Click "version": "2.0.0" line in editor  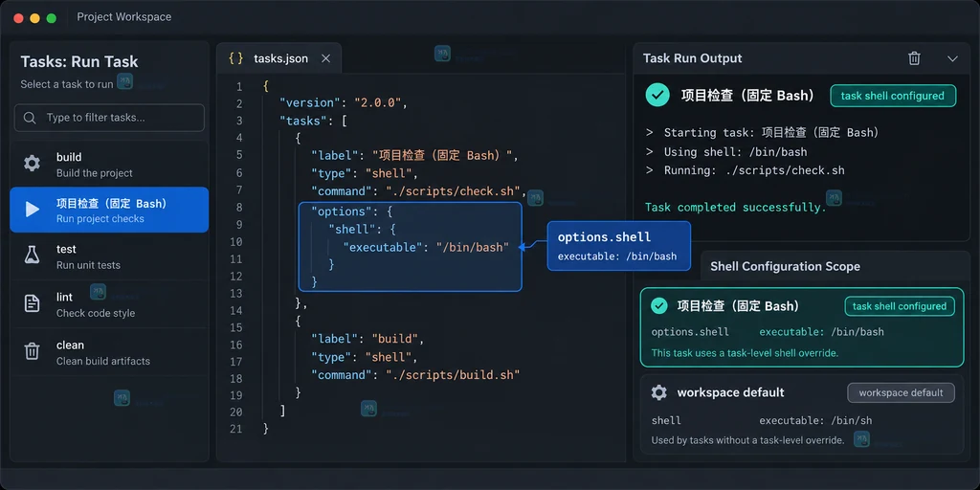pyautogui.click(x=343, y=103)
